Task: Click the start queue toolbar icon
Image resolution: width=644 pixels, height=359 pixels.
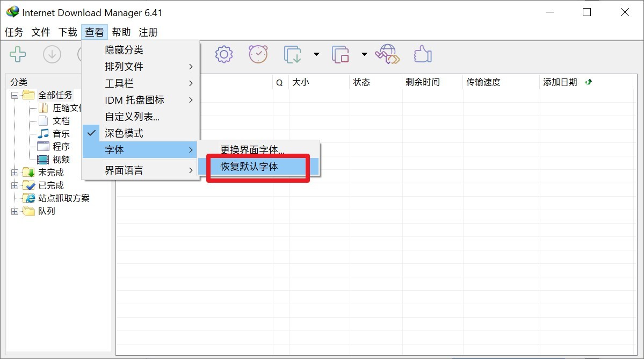Action: click(x=293, y=54)
